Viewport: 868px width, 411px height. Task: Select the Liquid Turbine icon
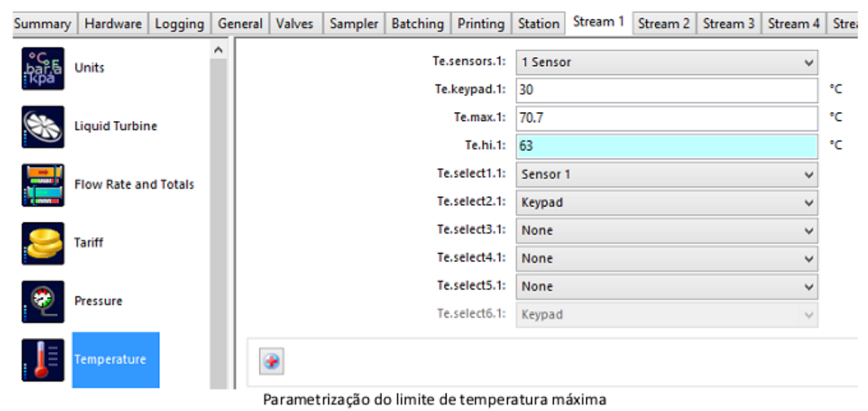pos(43,127)
